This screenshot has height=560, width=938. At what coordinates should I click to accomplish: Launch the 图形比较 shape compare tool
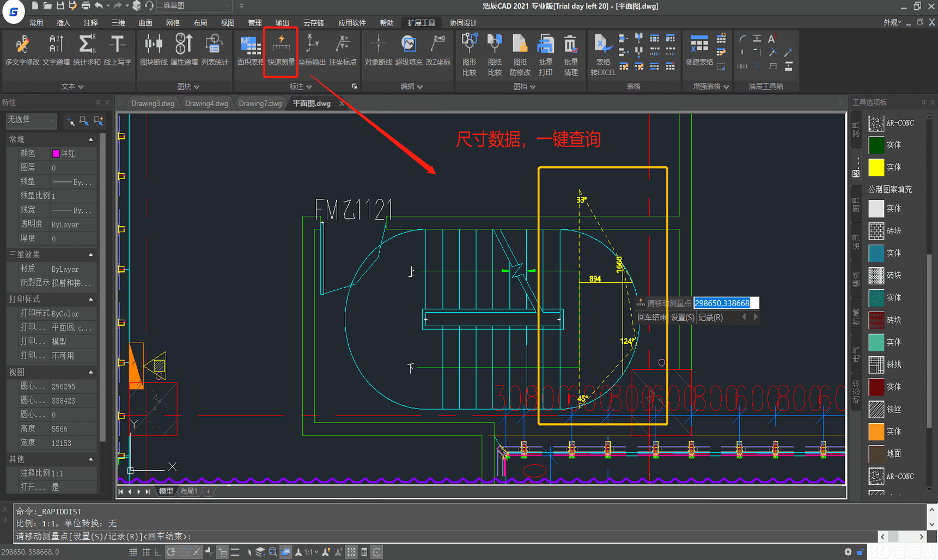(470, 54)
